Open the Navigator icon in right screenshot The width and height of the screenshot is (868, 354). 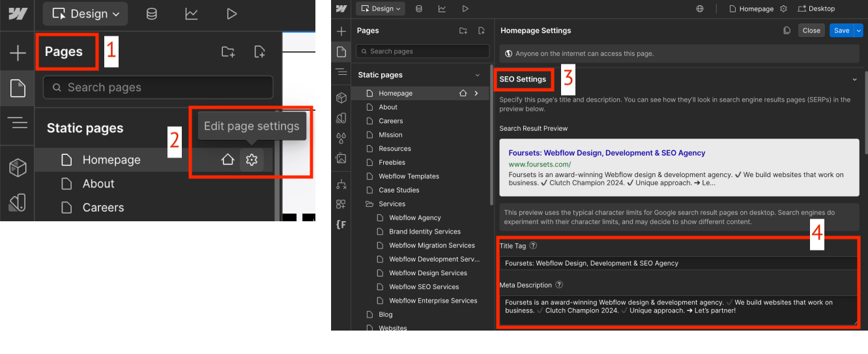click(341, 72)
